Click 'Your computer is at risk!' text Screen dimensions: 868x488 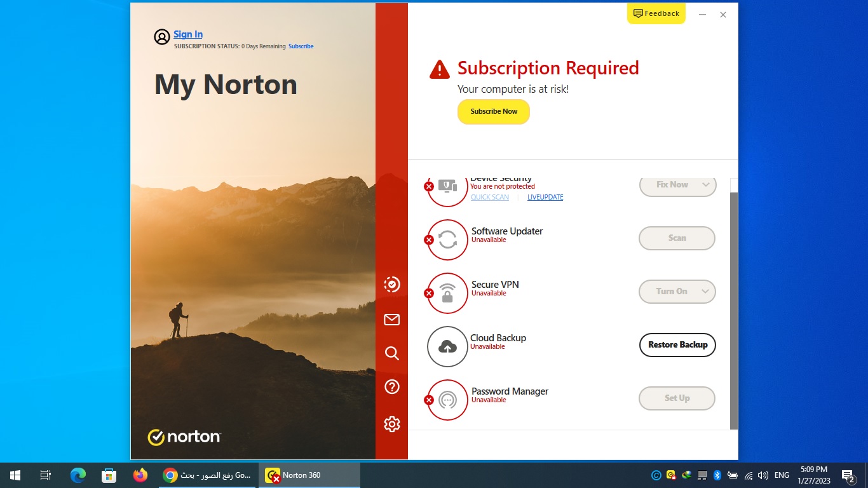tap(513, 90)
